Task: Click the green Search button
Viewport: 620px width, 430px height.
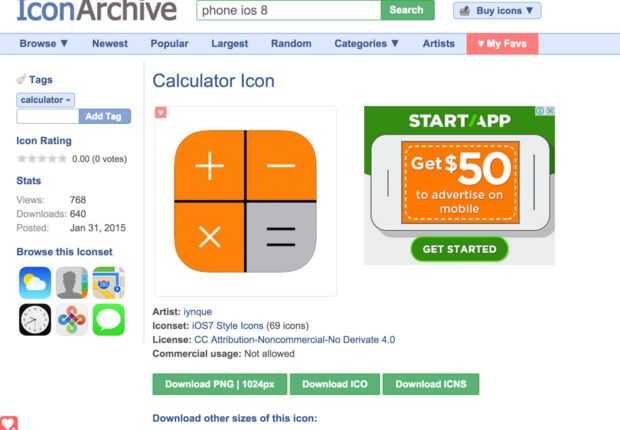Action: [407, 10]
